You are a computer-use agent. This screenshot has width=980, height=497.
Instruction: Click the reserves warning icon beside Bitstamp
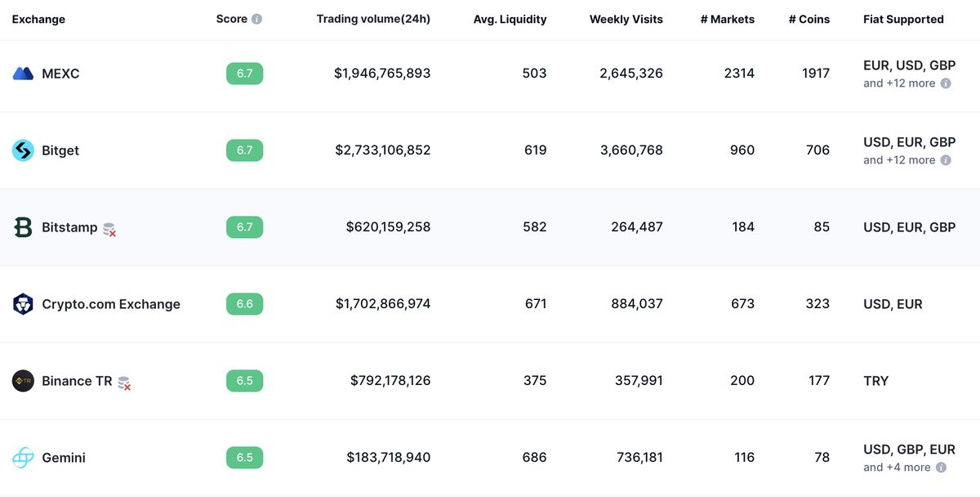[x=109, y=230]
